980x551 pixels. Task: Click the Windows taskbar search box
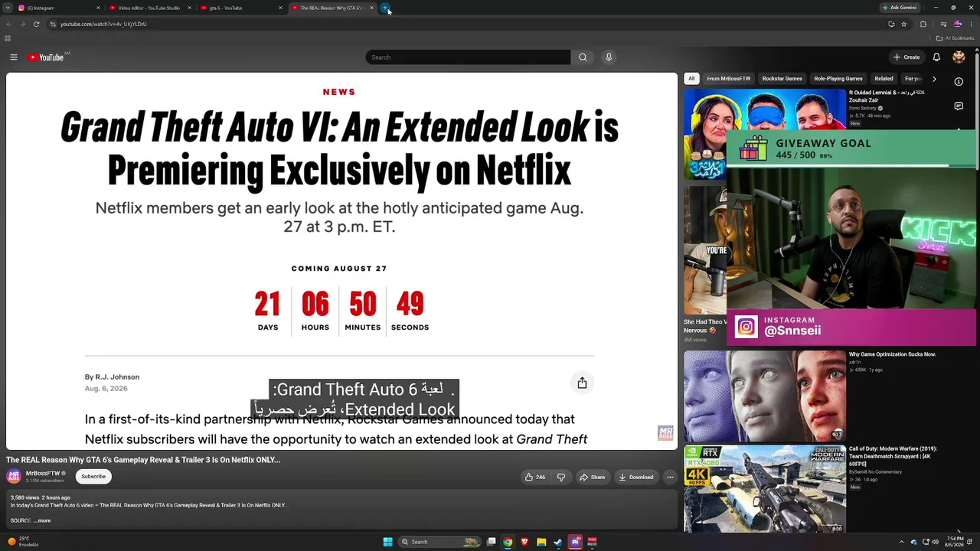pos(440,542)
